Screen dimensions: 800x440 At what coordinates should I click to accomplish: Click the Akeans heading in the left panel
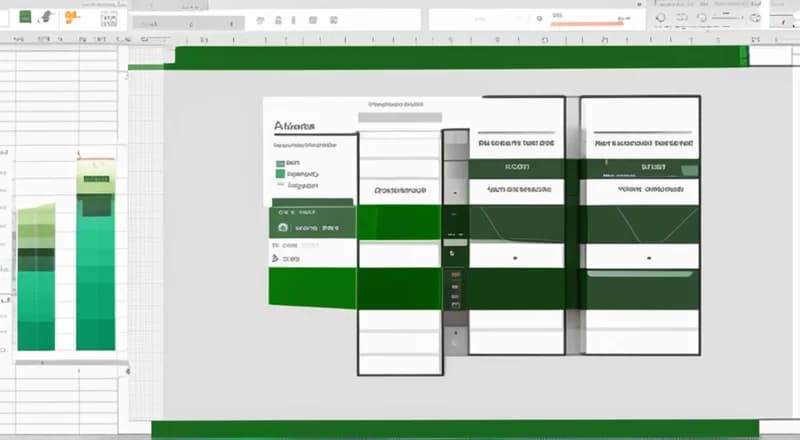click(294, 127)
